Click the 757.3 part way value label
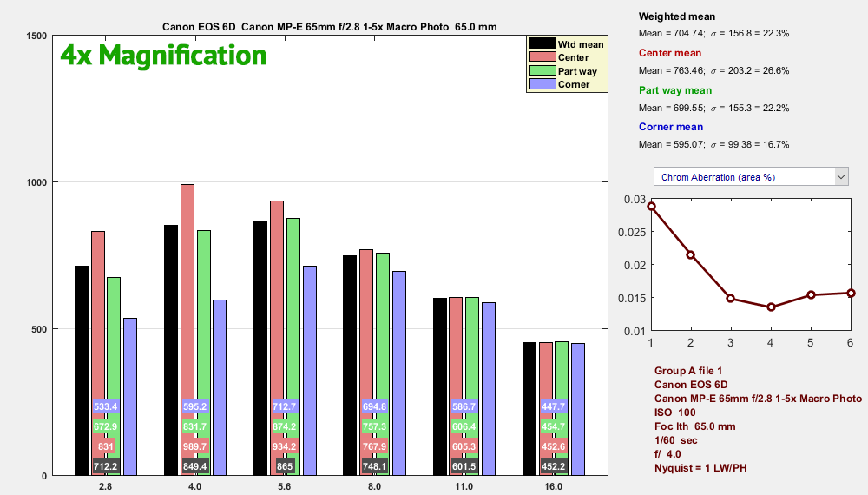 (x=374, y=426)
